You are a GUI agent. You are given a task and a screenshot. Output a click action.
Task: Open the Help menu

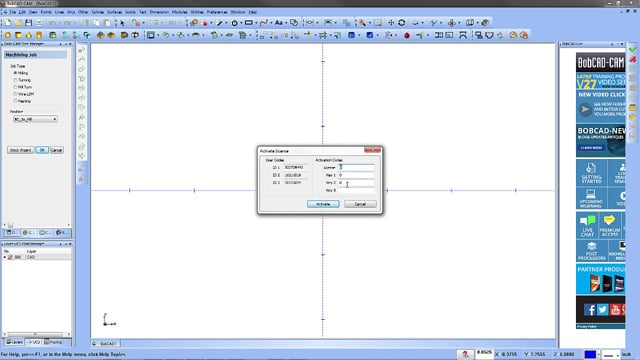253,12
